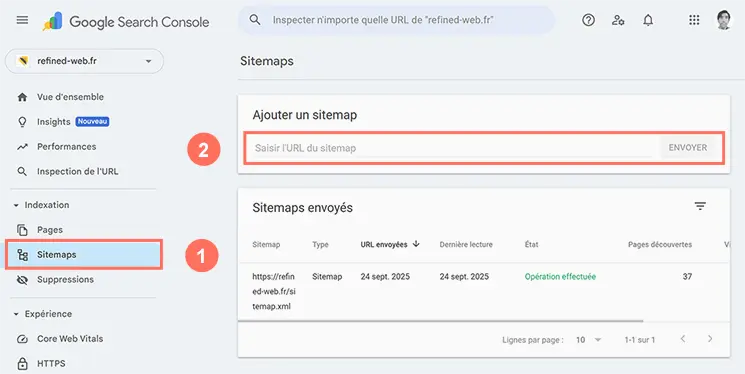
Task: Open Core Web Vitals report
Action: [70, 339]
